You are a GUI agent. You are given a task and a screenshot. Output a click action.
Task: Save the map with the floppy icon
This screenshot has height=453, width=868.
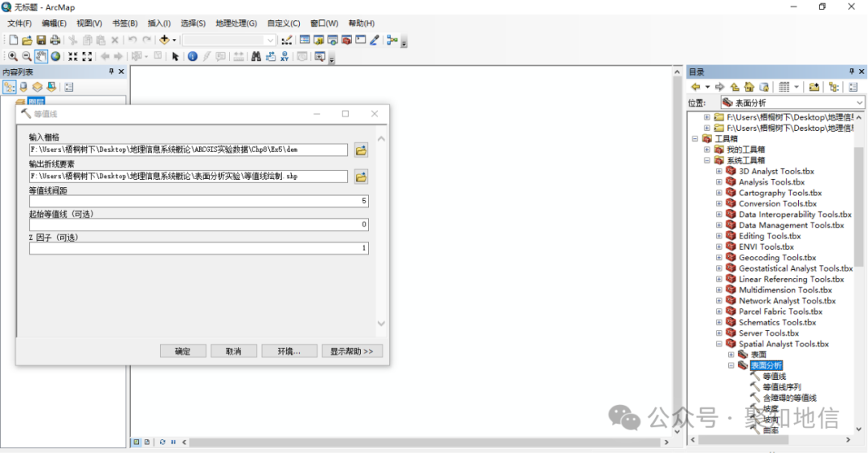(41, 40)
